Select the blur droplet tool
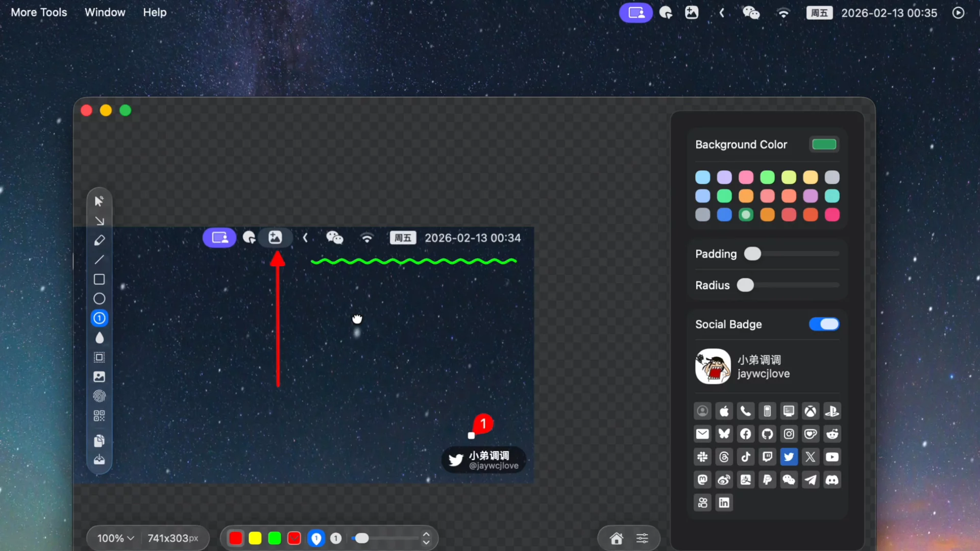Screen dimensions: 980x551 coord(100,338)
